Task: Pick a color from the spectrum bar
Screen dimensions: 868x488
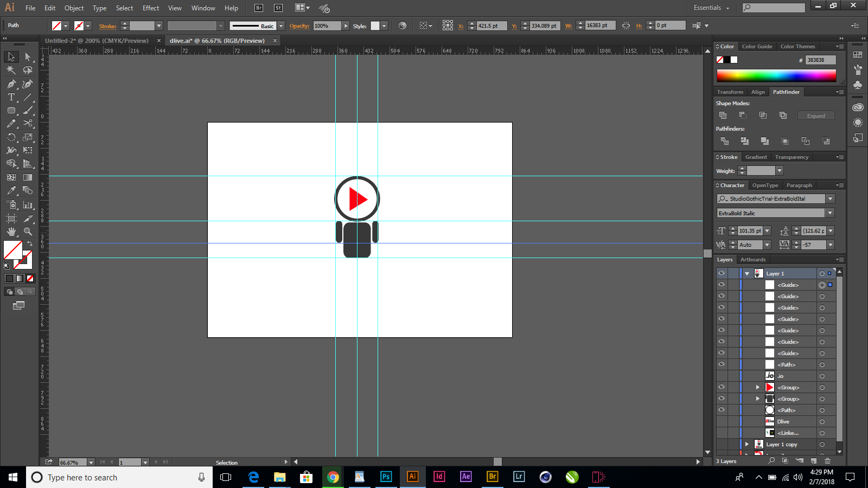Action: click(776, 76)
